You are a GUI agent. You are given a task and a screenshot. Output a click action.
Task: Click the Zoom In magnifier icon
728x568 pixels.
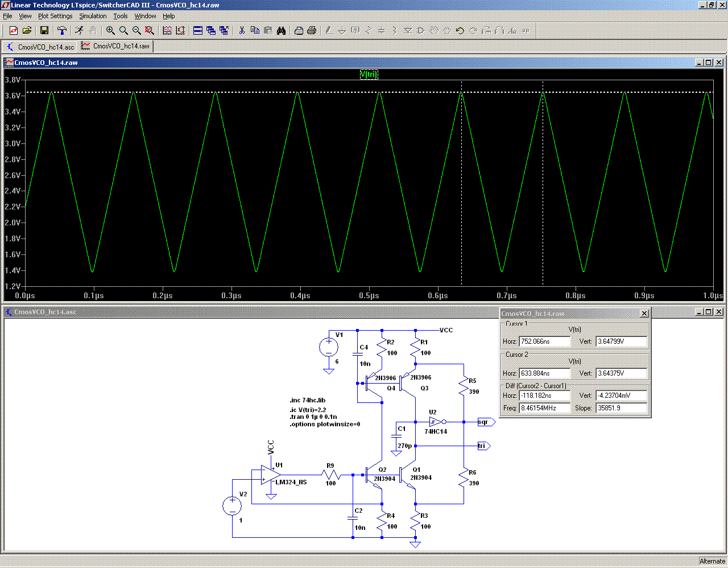click(x=110, y=31)
